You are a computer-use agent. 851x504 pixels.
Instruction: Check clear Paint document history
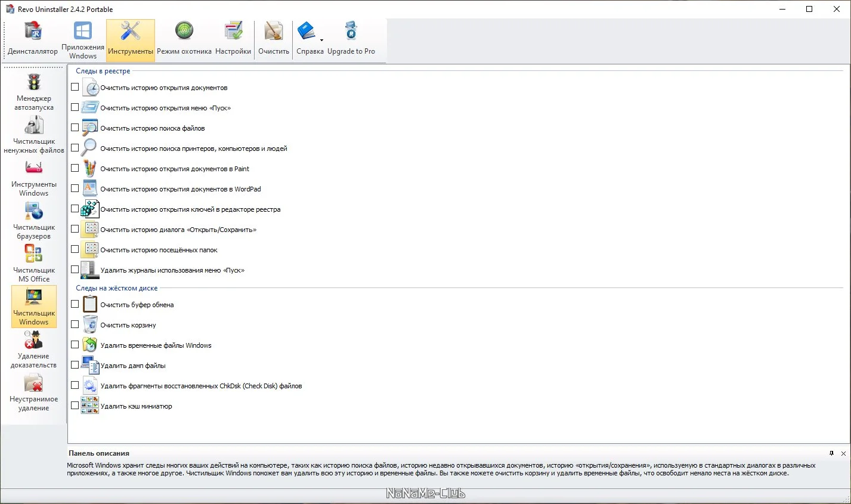point(75,168)
